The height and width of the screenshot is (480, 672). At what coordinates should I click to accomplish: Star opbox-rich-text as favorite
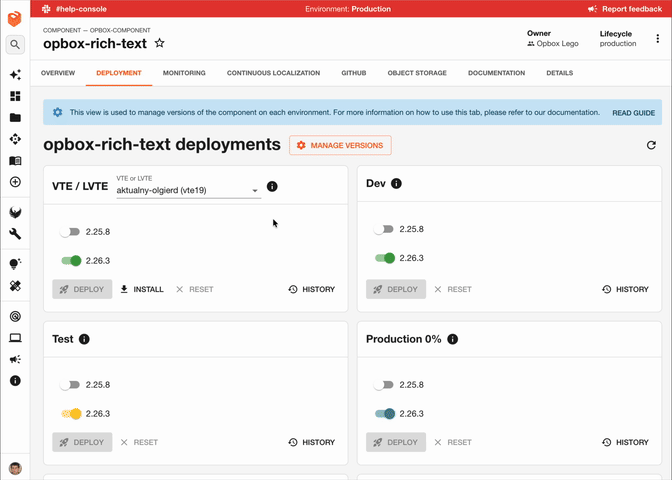coord(159,43)
